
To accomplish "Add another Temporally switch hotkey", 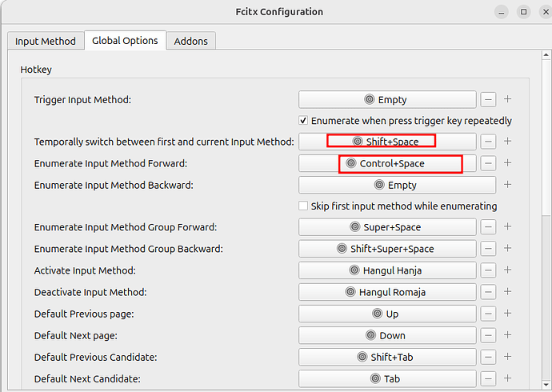I will click(x=507, y=142).
